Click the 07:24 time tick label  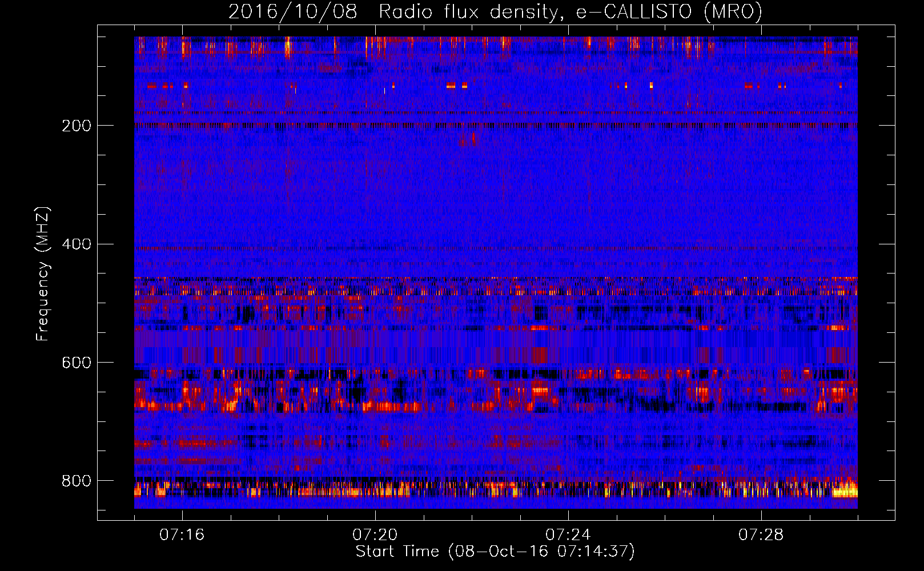tap(568, 534)
